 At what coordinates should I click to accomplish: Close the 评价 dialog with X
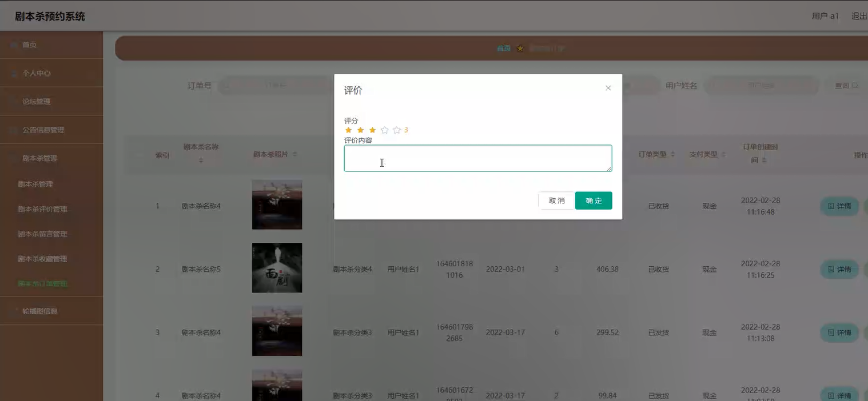point(608,88)
